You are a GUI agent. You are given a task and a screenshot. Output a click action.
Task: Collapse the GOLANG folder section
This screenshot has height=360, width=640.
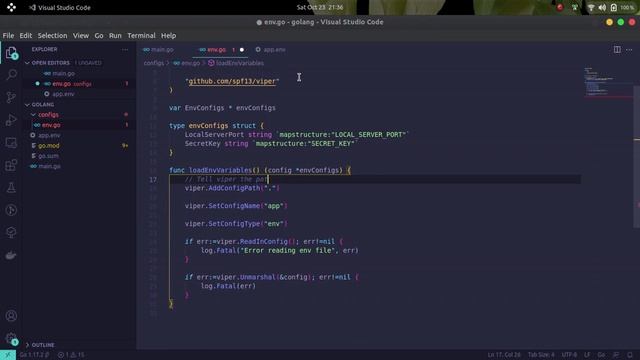point(78,104)
